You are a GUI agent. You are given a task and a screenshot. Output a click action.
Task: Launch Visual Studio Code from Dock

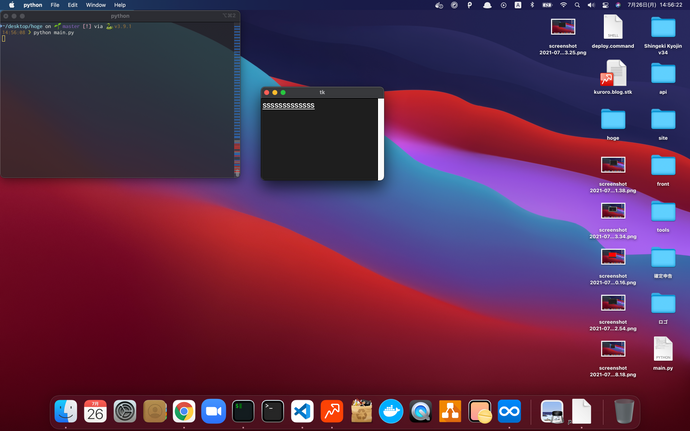[x=302, y=411]
